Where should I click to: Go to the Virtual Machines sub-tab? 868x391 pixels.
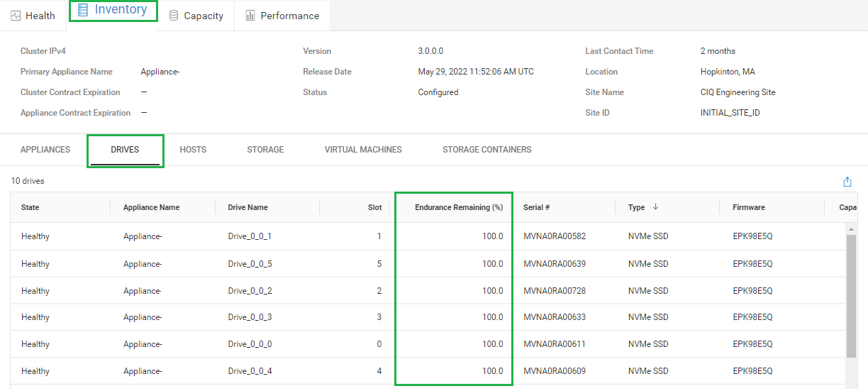click(363, 150)
